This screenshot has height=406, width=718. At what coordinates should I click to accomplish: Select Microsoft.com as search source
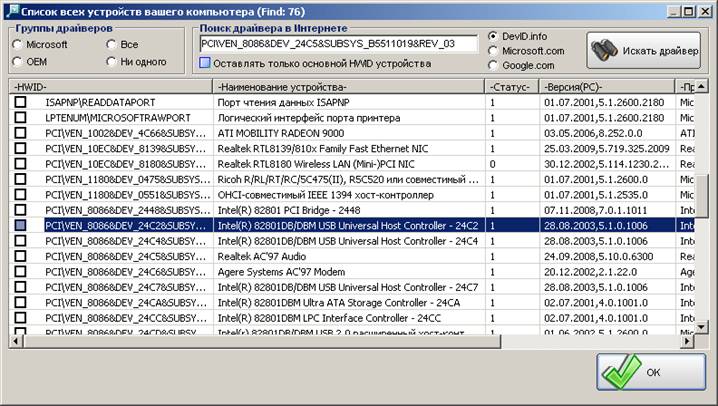pyautogui.click(x=493, y=51)
